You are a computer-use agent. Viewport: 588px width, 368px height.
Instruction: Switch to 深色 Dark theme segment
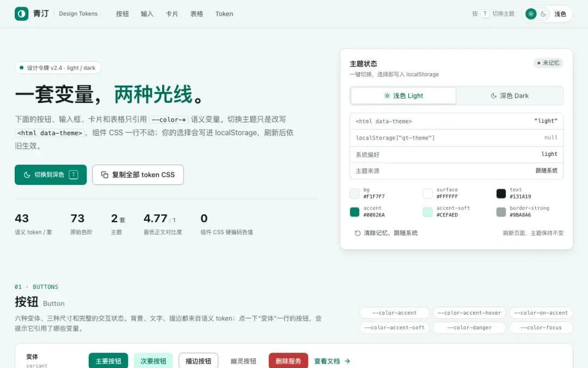point(510,96)
